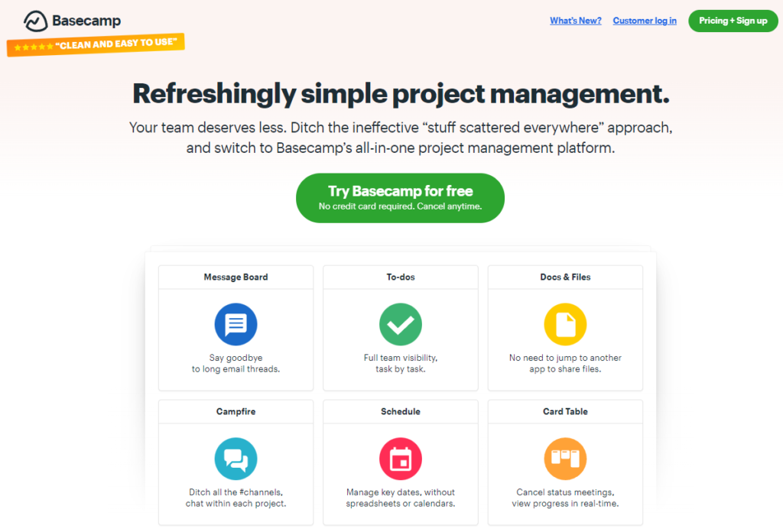Image resolution: width=783 pixels, height=532 pixels.
Task: Select the To-dos green checkmark icon
Action: click(400, 325)
